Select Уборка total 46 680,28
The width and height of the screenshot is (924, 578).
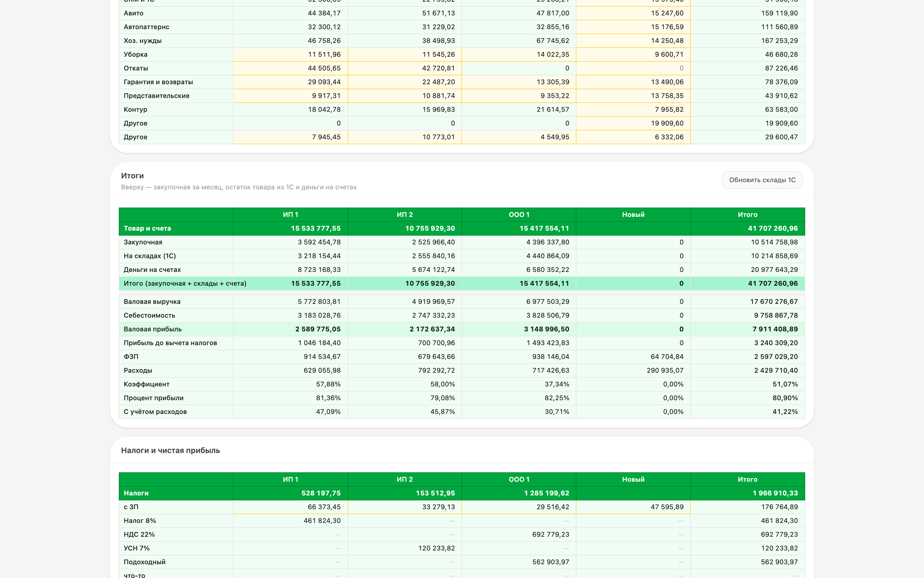781,55
